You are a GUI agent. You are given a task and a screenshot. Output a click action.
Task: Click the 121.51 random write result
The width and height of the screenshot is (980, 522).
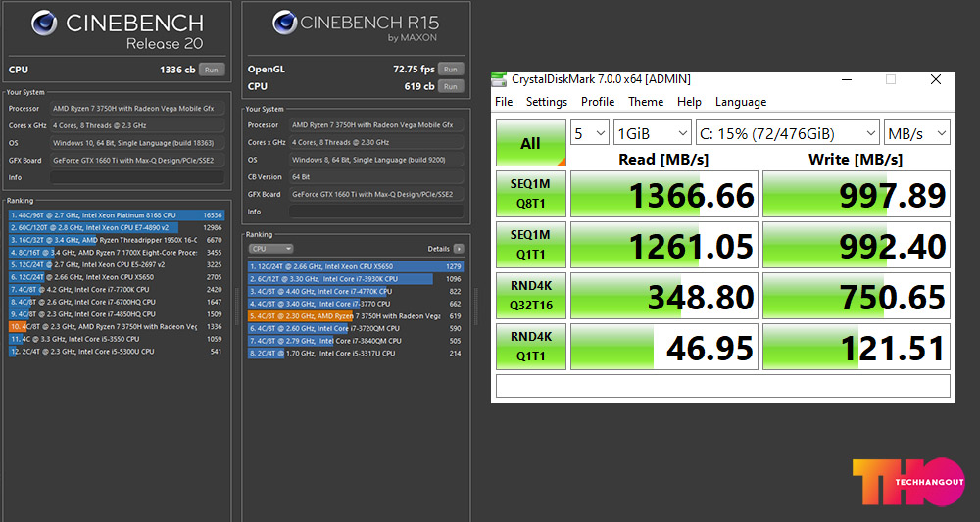[x=857, y=347]
